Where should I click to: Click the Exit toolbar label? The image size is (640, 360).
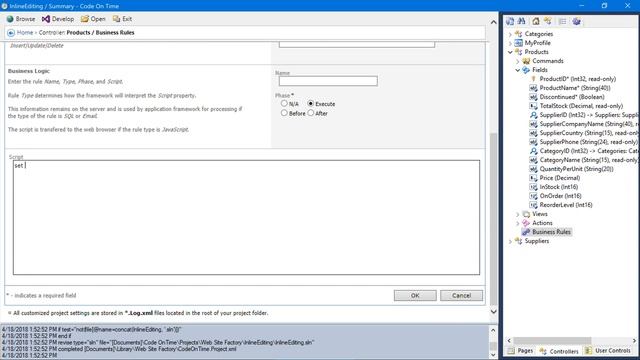pyautogui.click(x=127, y=19)
